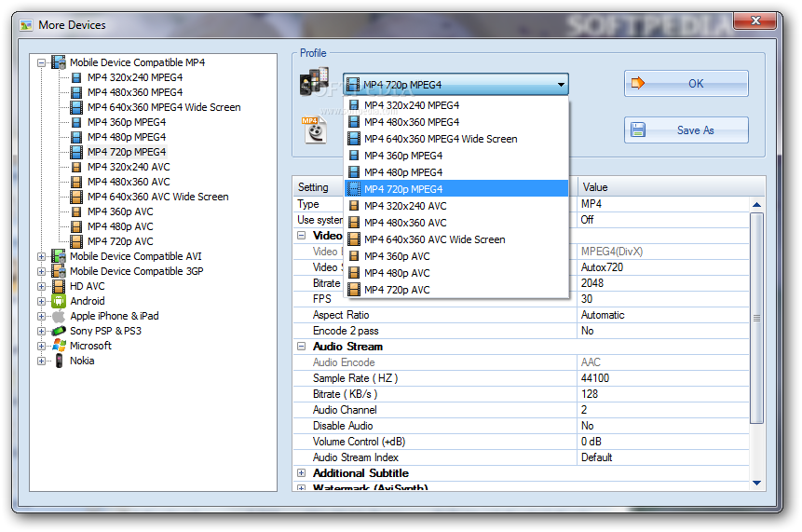Screen dimensions: 802x532
Task: Select MP4 480x360 MPEG4 in device tree
Action: (x=135, y=92)
